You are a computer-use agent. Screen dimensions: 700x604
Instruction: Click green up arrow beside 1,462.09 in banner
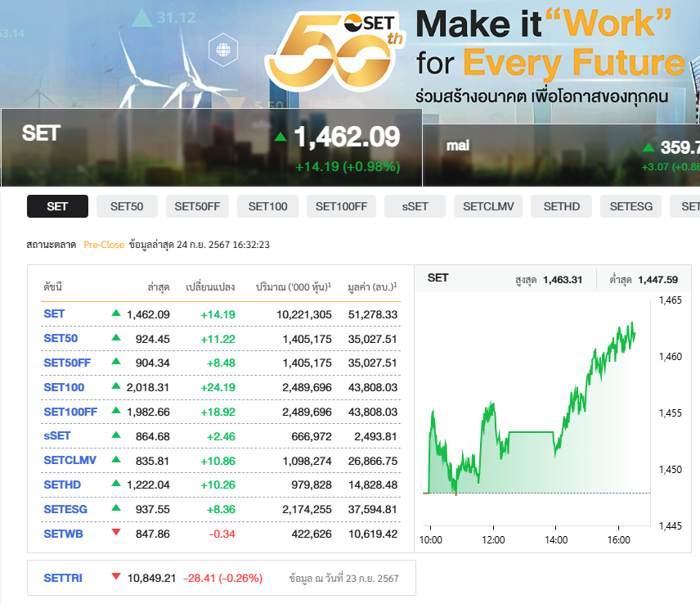[x=280, y=137]
